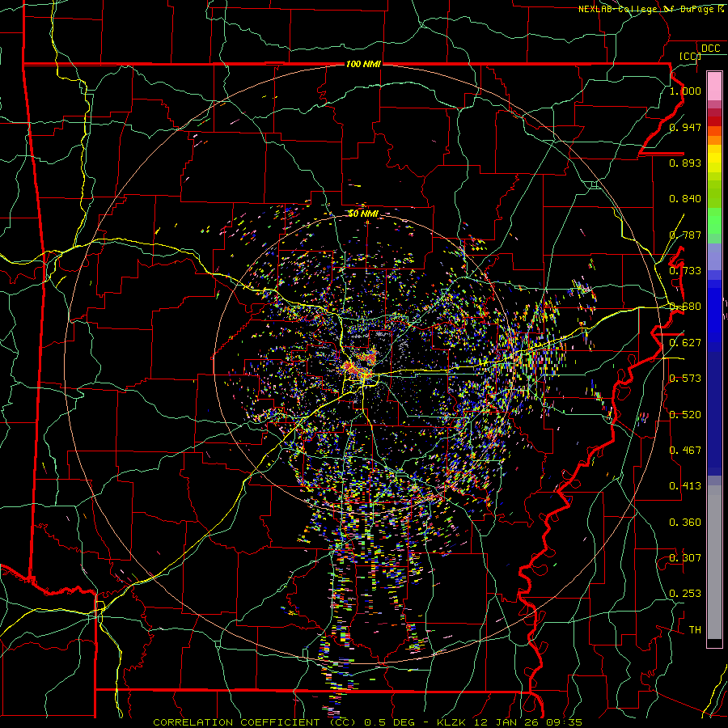Click the DCC label above the color scale
The width and height of the screenshot is (728, 728).
coord(711,49)
